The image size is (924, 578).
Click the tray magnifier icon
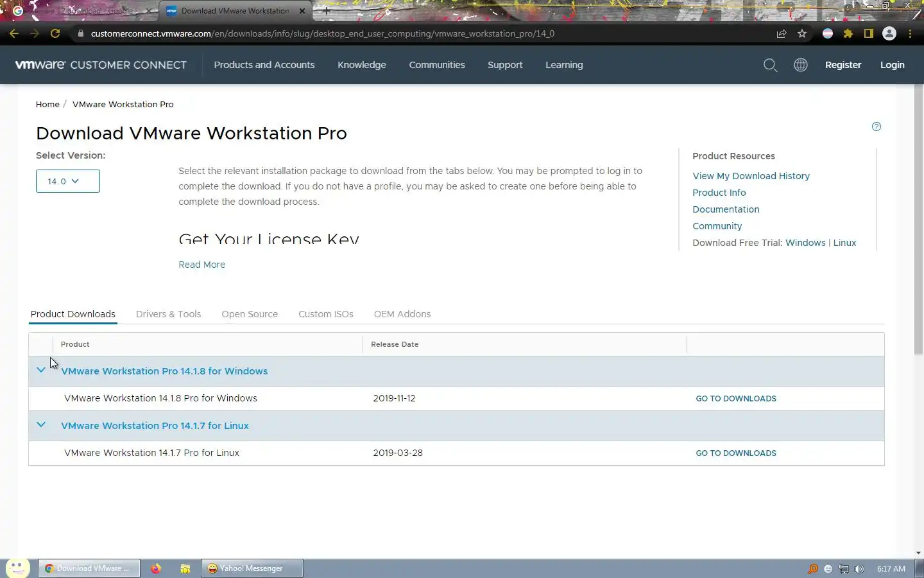click(x=812, y=568)
